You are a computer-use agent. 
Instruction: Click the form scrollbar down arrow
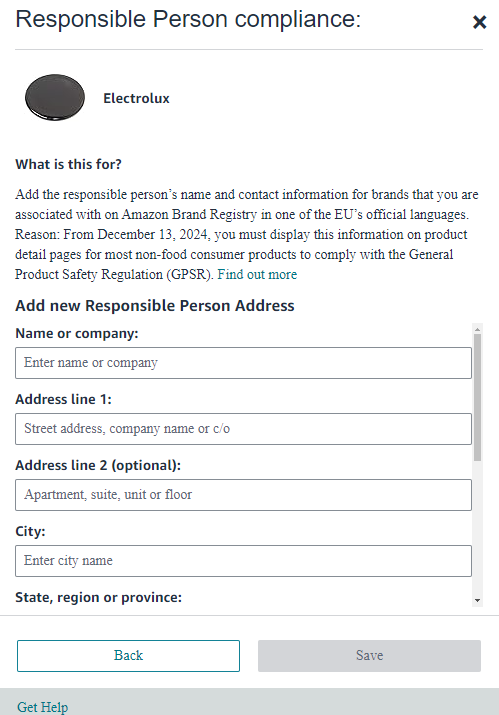click(x=478, y=601)
